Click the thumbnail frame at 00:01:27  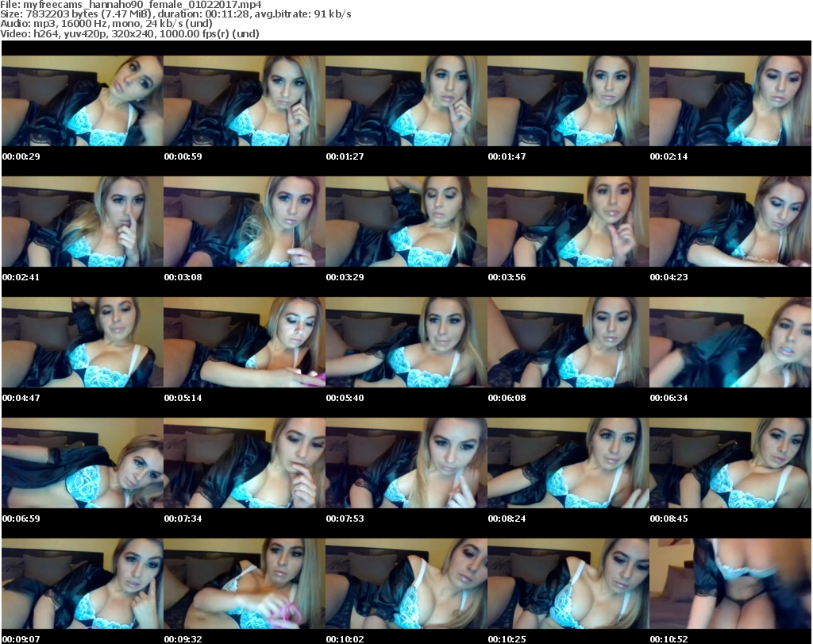[x=406, y=101]
